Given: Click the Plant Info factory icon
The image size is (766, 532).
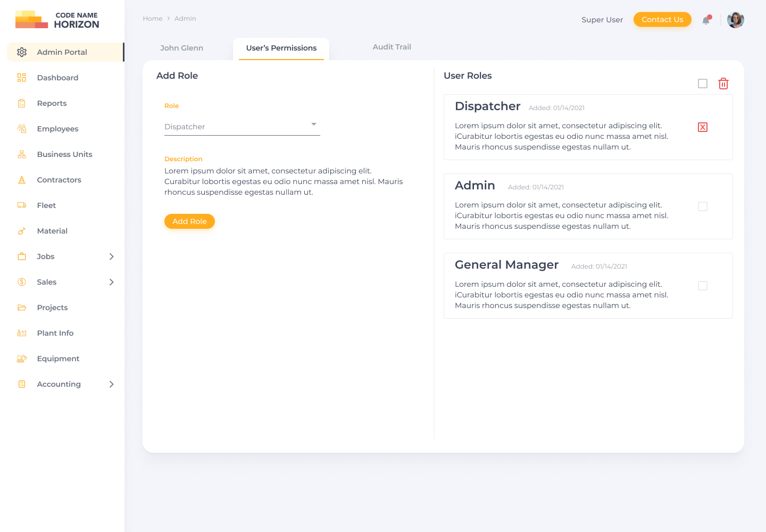Looking at the screenshot, I should coord(22,333).
